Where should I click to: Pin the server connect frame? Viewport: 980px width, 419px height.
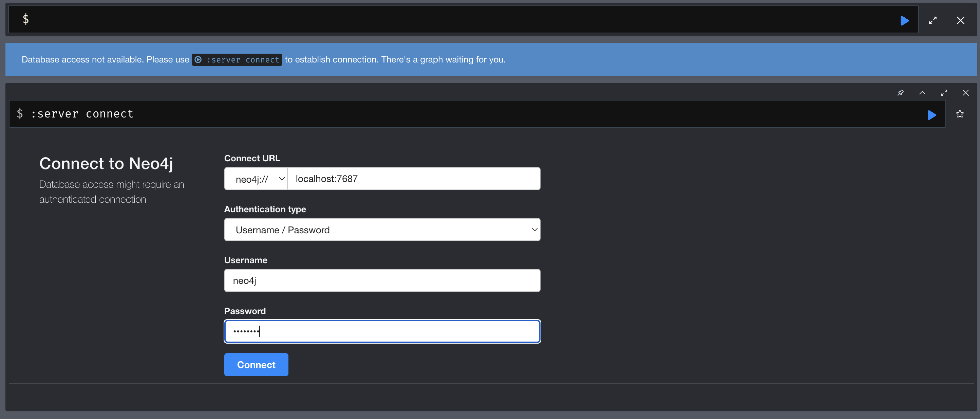[x=900, y=92]
